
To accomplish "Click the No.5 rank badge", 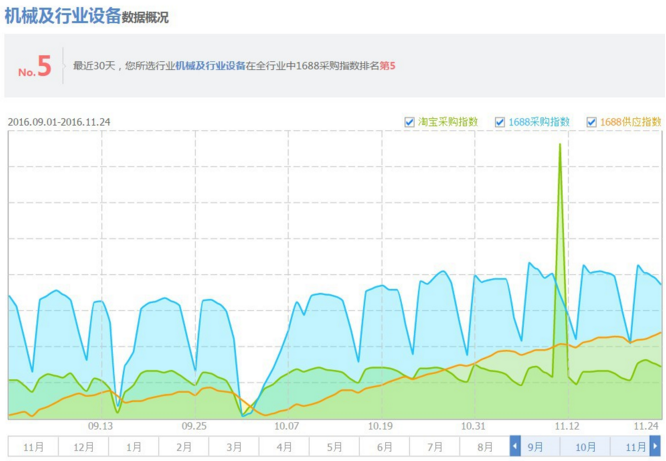I will [x=35, y=66].
